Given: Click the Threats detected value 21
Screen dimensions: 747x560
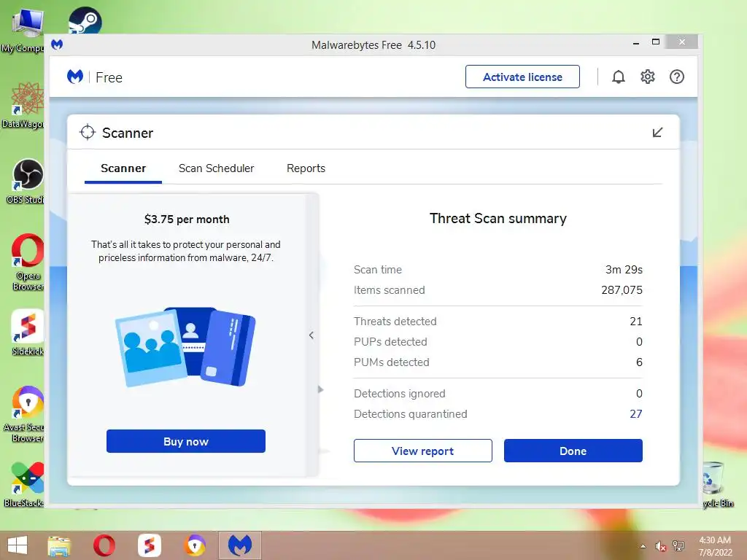Looking at the screenshot, I should tap(636, 322).
